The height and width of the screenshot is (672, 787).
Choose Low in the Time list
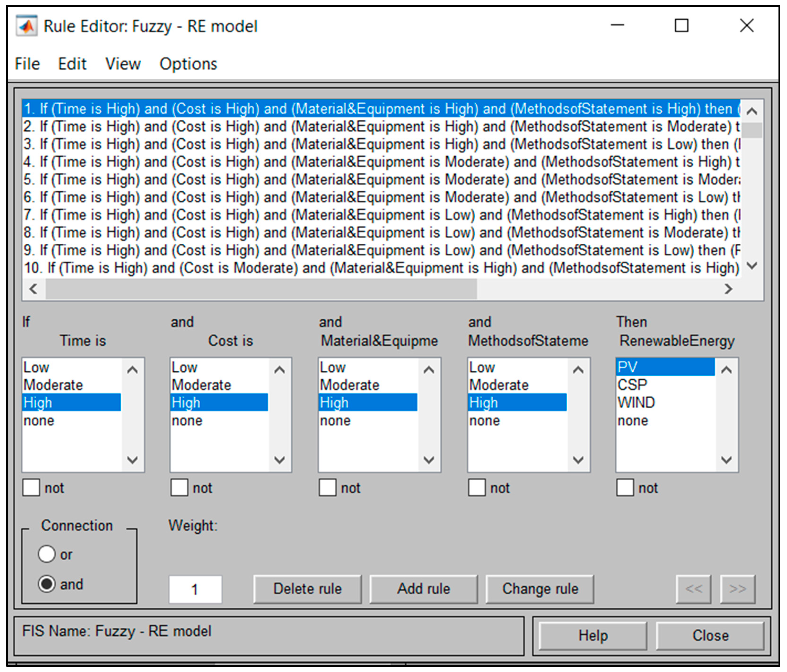[x=72, y=367]
